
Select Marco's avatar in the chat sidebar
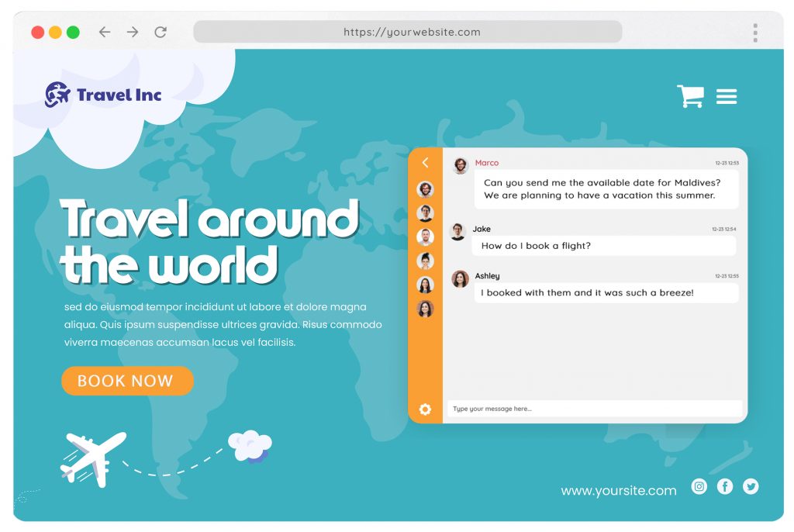click(x=425, y=188)
